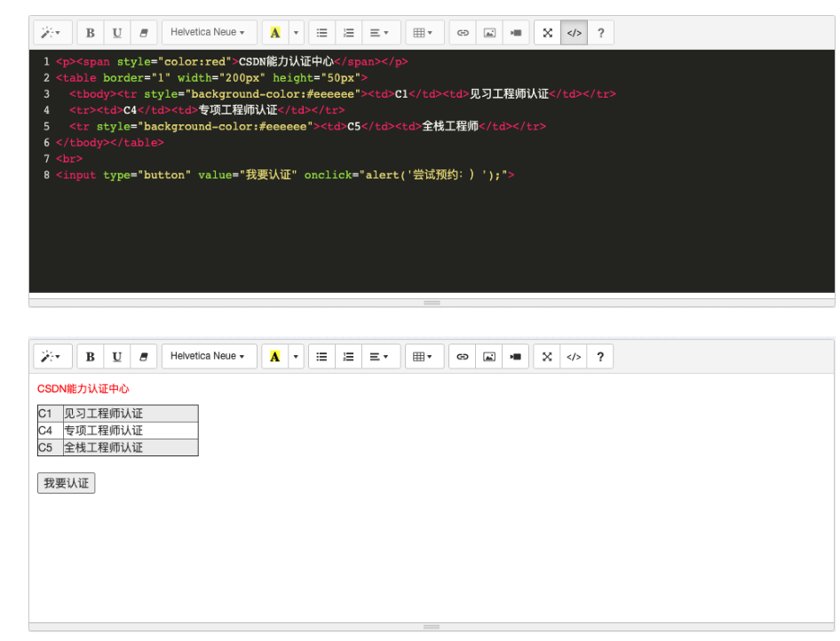Click table cell 见习工程师认证 in preview
Viewport: 840px width, 641px height.
tap(131, 414)
